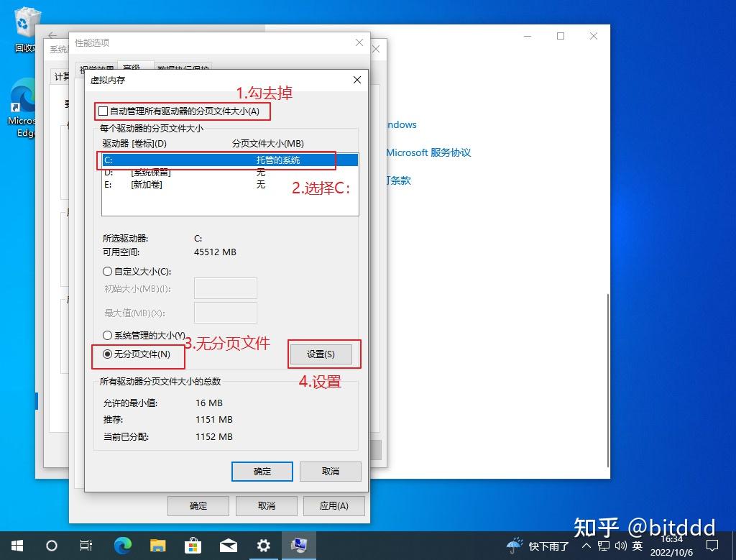Screen dimensions: 736x560
Task: Click the Task View icon
Action: point(86,546)
